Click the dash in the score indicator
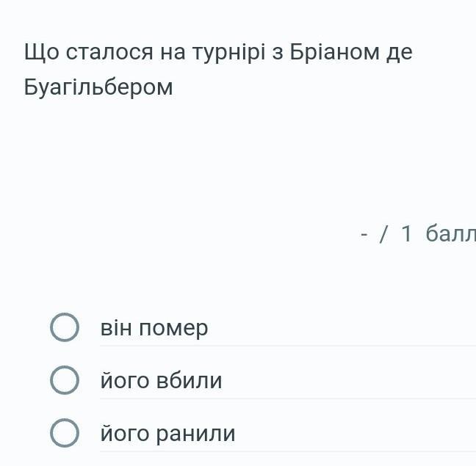 tap(364, 234)
